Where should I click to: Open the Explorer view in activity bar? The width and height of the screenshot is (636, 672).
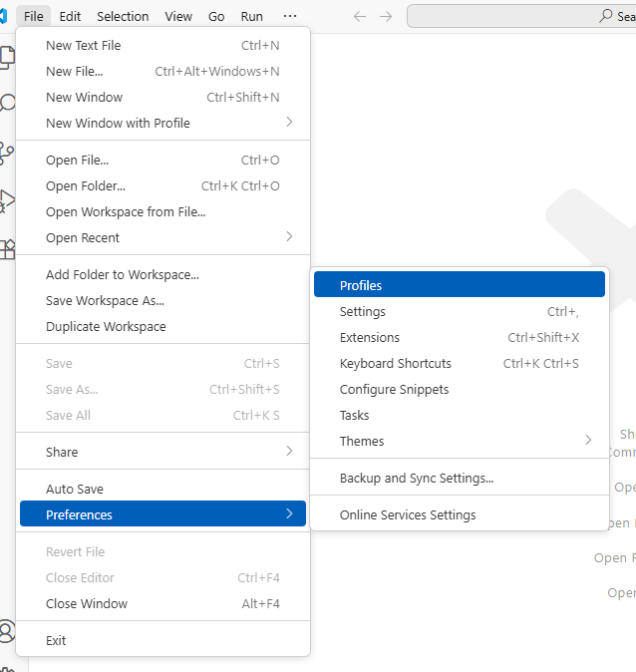[x=7, y=56]
